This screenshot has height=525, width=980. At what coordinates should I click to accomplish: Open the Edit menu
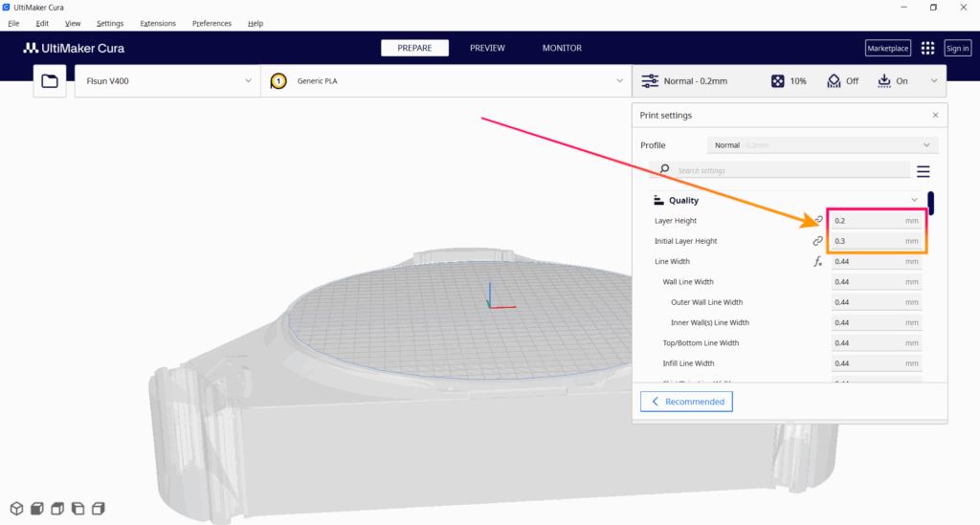[x=42, y=23]
